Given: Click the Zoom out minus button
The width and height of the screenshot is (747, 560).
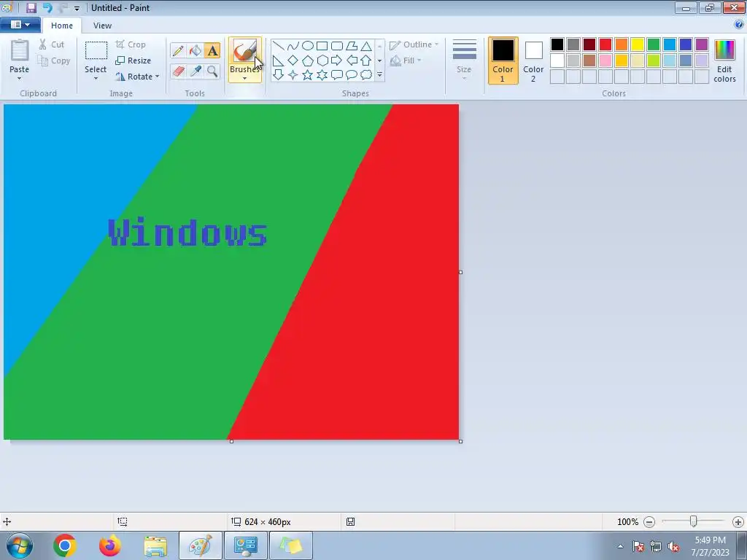Looking at the screenshot, I should pos(649,522).
